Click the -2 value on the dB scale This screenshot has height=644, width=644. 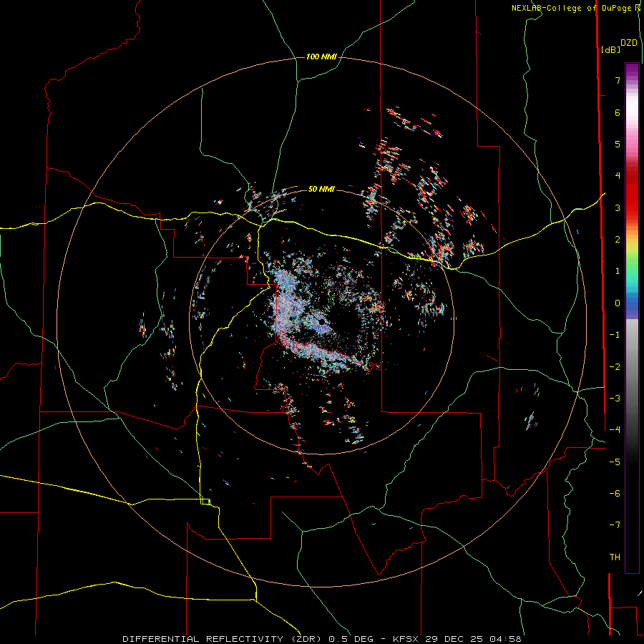pyautogui.click(x=615, y=367)
